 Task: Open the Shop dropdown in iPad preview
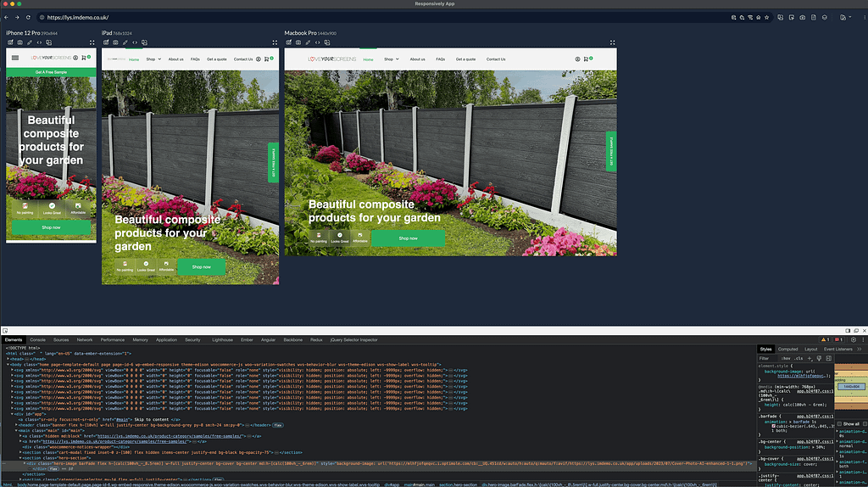point(153,59)
